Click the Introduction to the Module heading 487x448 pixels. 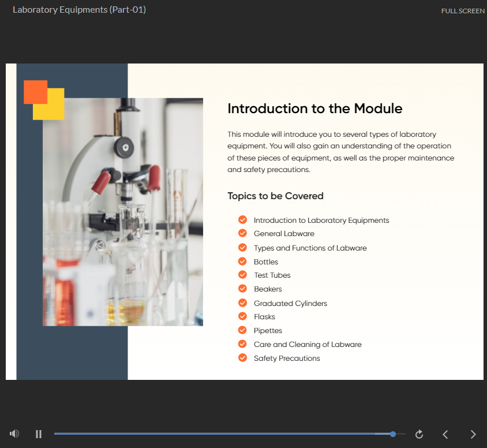[314, 109]
